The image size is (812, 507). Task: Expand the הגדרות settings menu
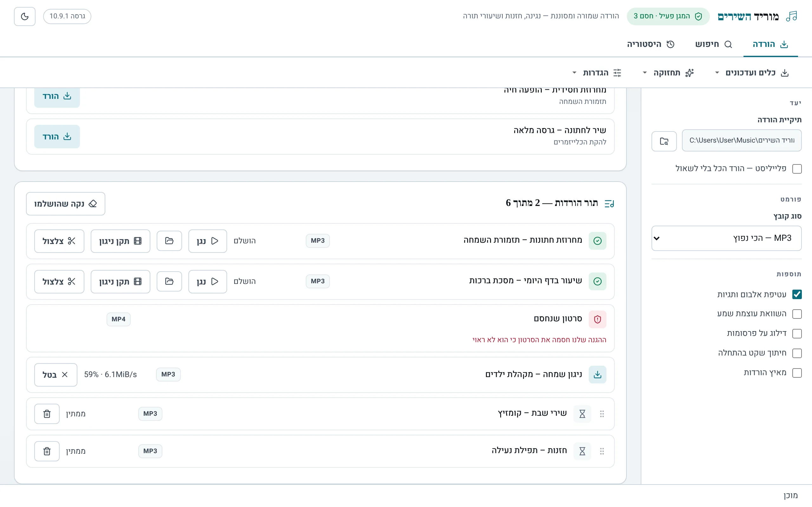[x=597, y=73]
